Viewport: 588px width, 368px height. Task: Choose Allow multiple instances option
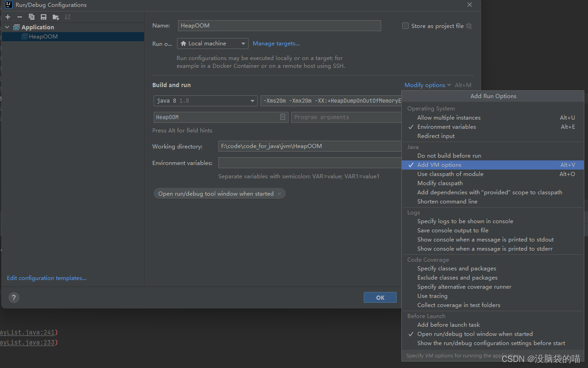(x=493, y=118)
